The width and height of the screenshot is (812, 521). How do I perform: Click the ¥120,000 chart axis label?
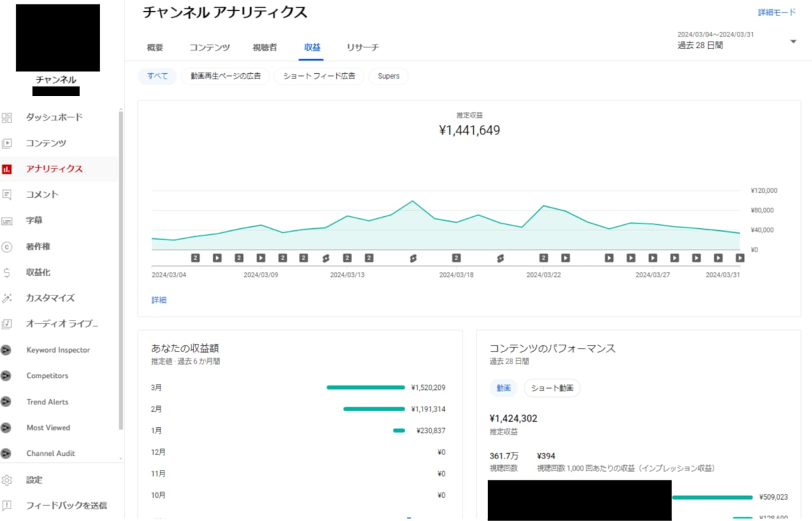tap(763, 190)
